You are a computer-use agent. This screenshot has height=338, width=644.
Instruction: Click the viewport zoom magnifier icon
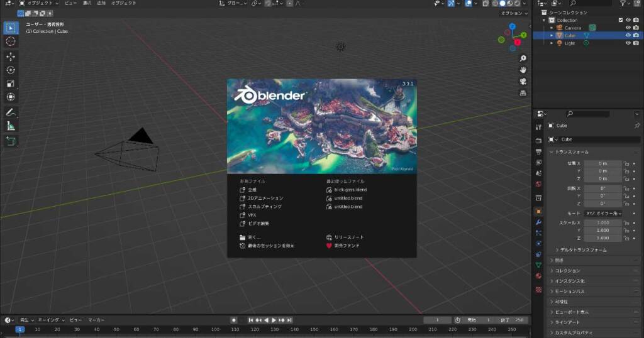pyautogui.click(x=523, y=58)
